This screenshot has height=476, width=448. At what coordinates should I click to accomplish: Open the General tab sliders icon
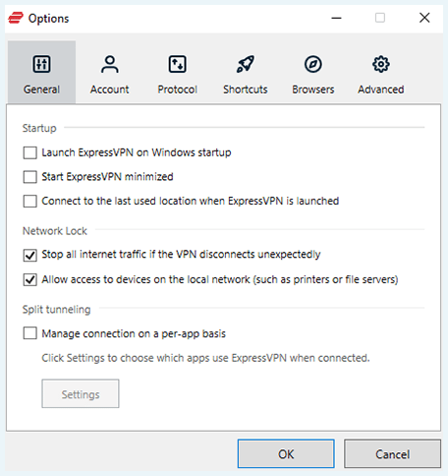tap(41, 64)
